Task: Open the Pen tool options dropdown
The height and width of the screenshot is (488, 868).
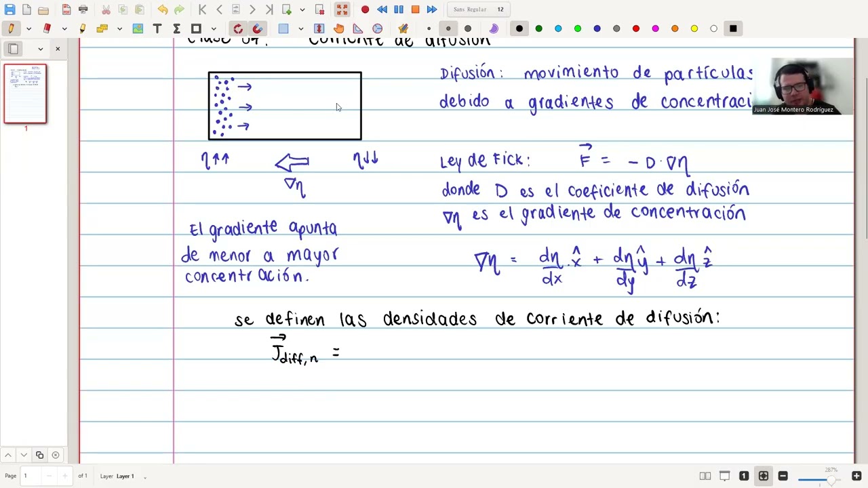Action: [x=28, y=28]
